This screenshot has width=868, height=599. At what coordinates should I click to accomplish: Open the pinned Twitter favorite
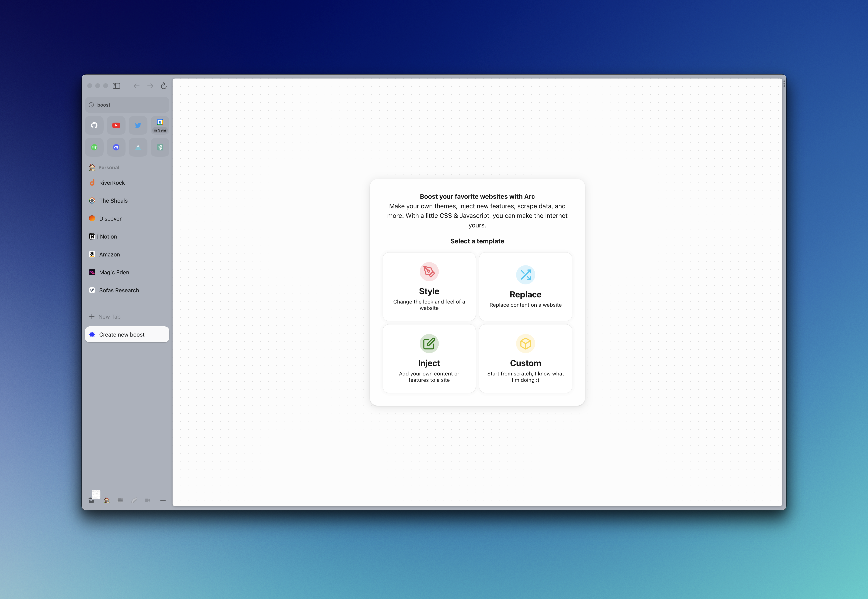(138, 125)
